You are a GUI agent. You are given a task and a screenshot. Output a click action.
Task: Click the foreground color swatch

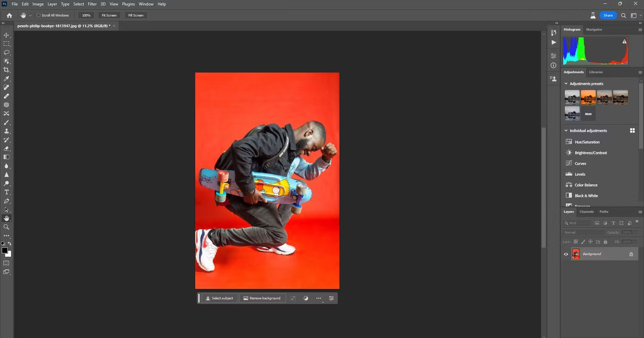[x=5, y=250]
